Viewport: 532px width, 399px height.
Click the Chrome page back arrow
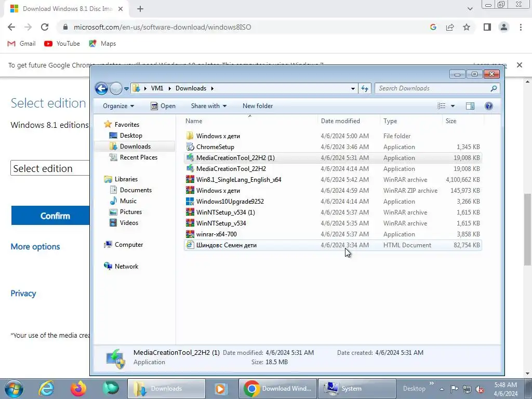click(x=11, y=27)
